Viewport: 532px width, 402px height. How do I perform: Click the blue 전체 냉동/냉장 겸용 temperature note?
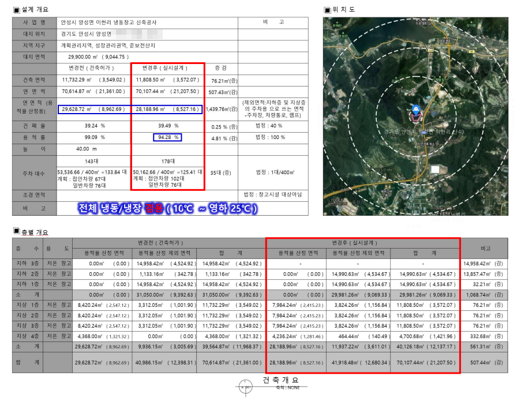coord(167,208)
